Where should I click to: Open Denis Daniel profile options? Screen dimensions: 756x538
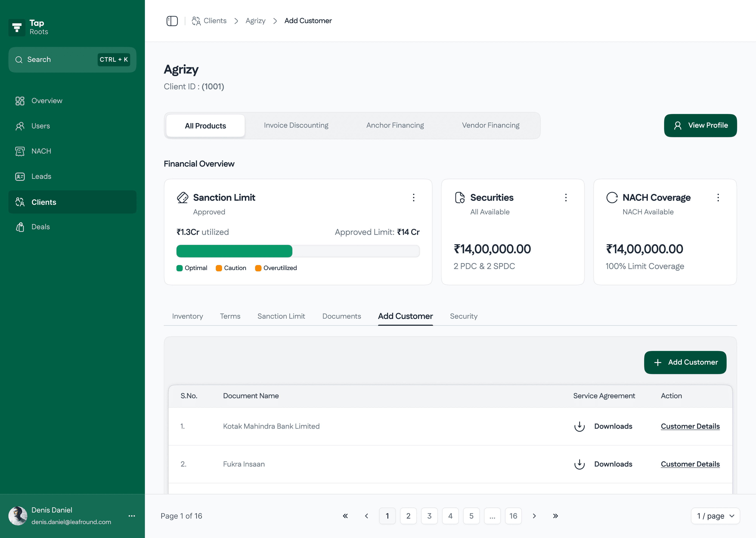[x=132, y=516]
